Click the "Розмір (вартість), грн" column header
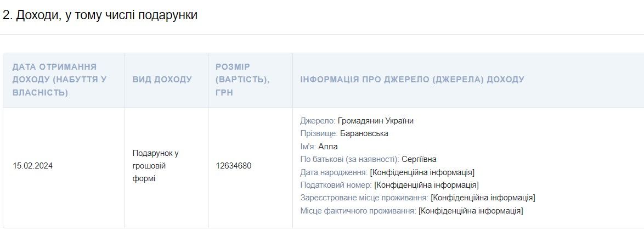This screenshot has width=644, height=230. point(242,80)
